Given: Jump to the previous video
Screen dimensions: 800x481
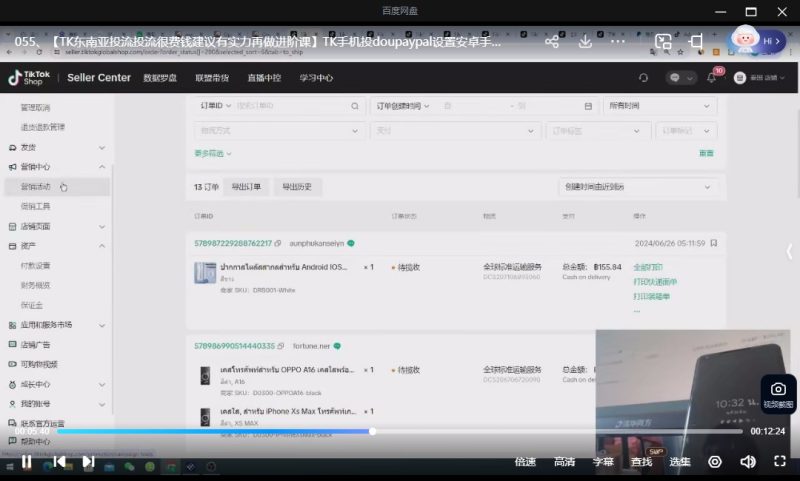Looking at the screenshot, I should pos(59,462).
